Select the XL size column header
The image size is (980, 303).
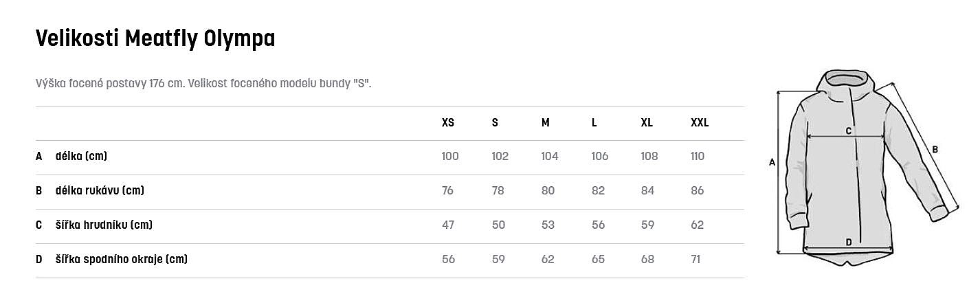pos(646,123)
